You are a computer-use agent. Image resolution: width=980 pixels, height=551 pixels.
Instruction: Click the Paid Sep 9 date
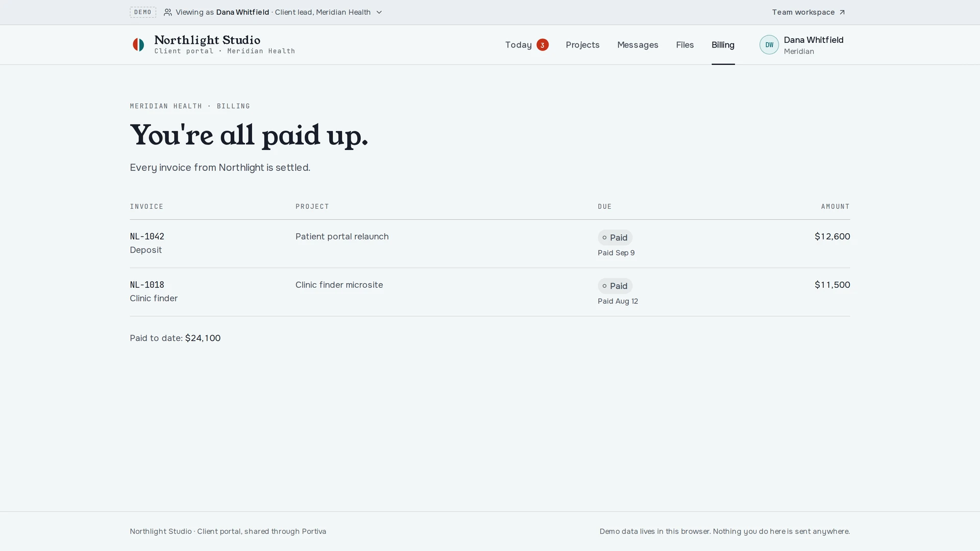click(616, 253)
